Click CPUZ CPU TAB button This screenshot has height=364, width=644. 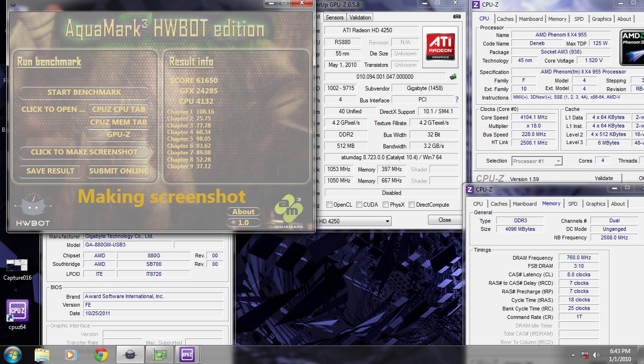(x=118, y=109)
